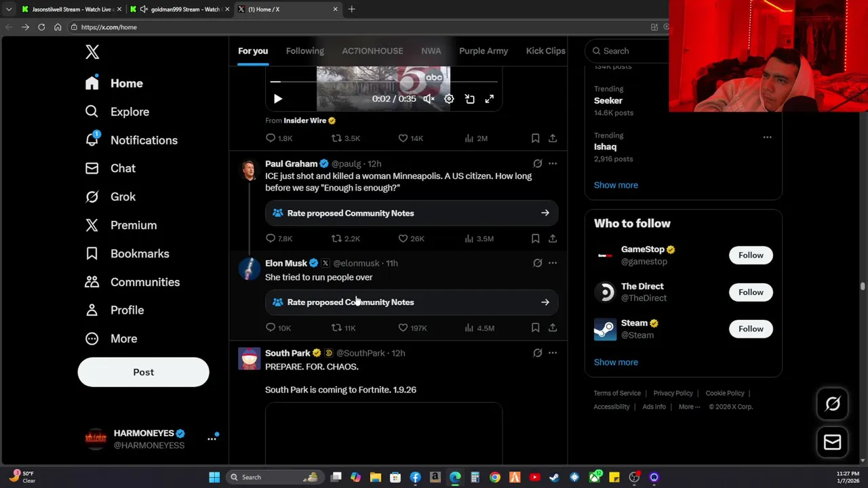Show more accounts to follow
The image size is (868, 488).
pyautogui.click(x=616, y=362)
